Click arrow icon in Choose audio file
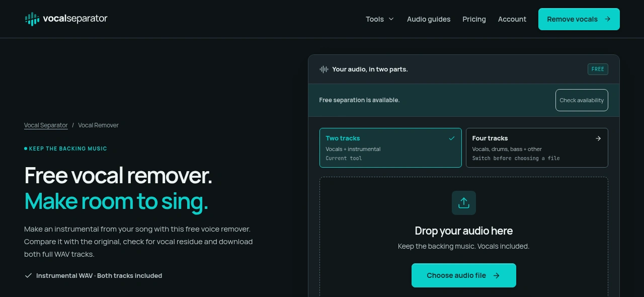Image resolution: width=644 pixels, height=297 pixels. click(497, 275)
